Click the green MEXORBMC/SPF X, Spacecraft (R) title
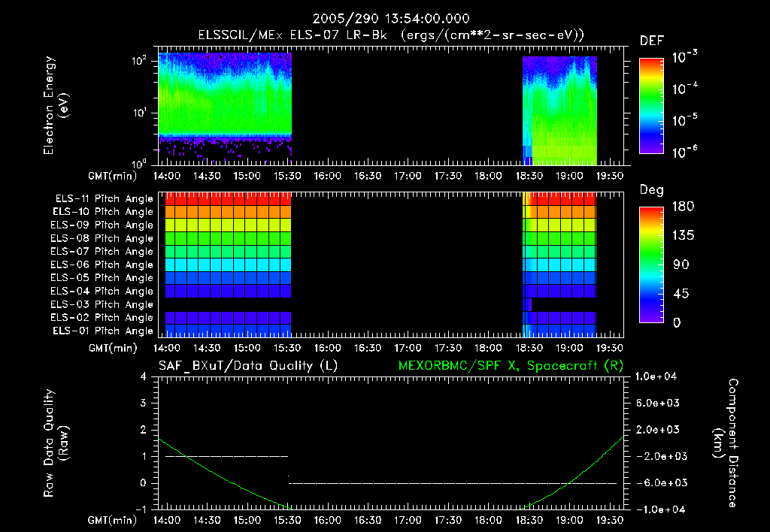This screenshot has height=532, width=770. coord(511,366)
